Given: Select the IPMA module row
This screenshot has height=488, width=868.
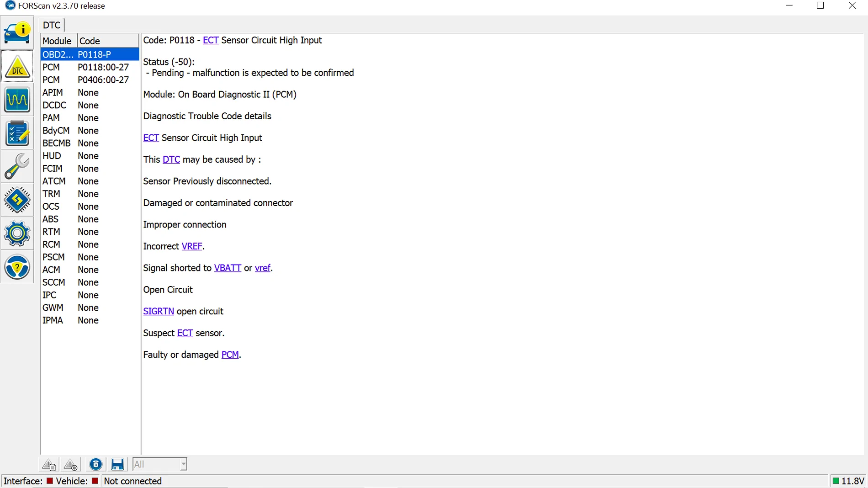Looking at the screenshot, I should [90, 320].
